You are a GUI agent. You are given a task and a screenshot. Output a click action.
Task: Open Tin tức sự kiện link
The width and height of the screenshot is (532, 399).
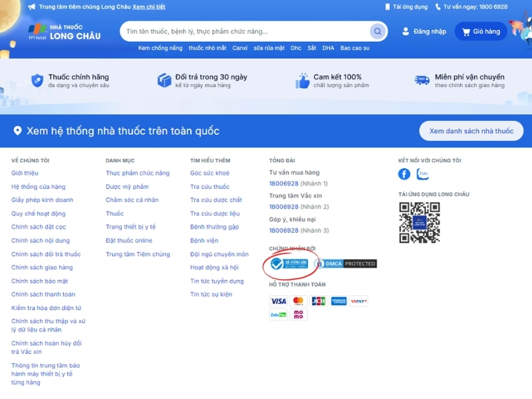pos(211,294)
